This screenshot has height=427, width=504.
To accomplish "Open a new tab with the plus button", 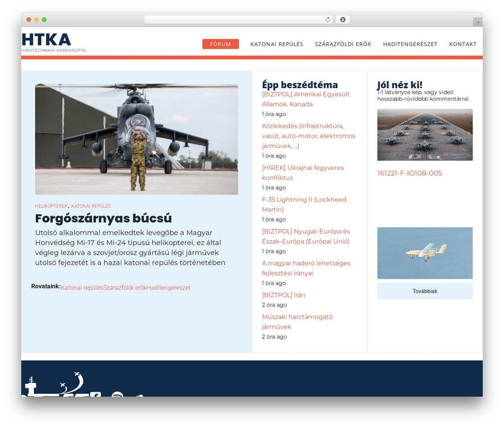I will pos(478,22).
